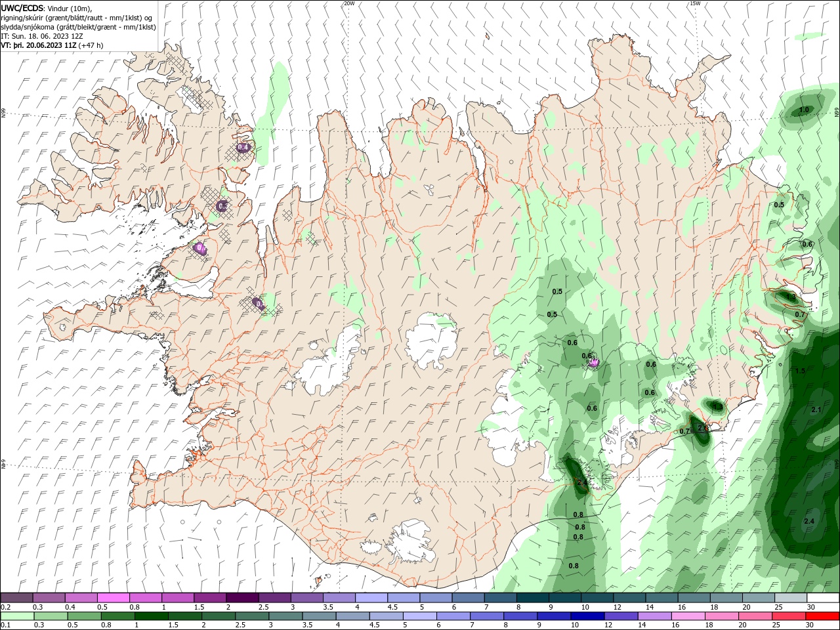Screen dimensions: 840x630
Task: Click the 2.6 precipitation value on the southeast coast
Action: tap(703, 428)
